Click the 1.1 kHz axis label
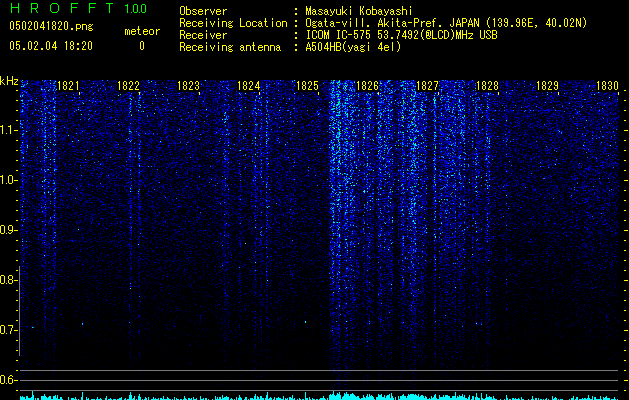This screenshot has width=629, height=400. tap(7, 130)
